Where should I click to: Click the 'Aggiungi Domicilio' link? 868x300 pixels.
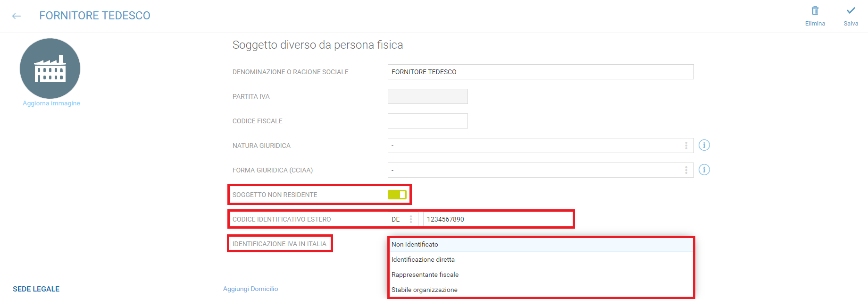pos(250,289)
